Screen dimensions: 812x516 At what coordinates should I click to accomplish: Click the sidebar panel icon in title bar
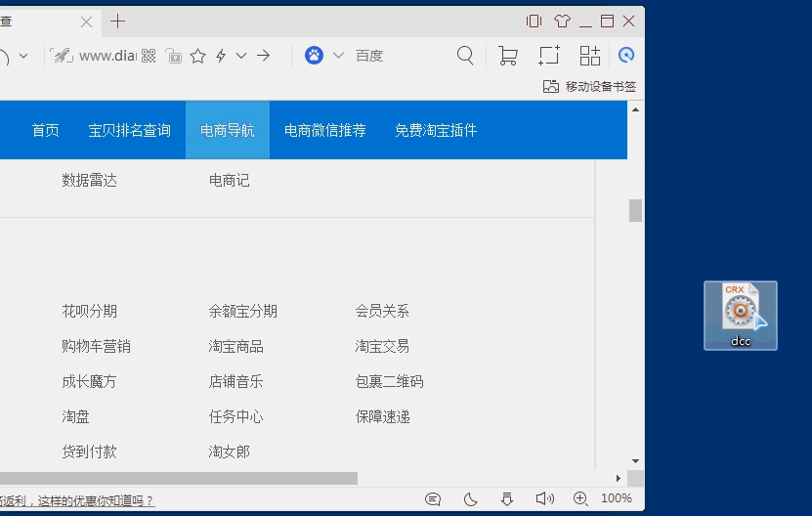coord(534,21)
